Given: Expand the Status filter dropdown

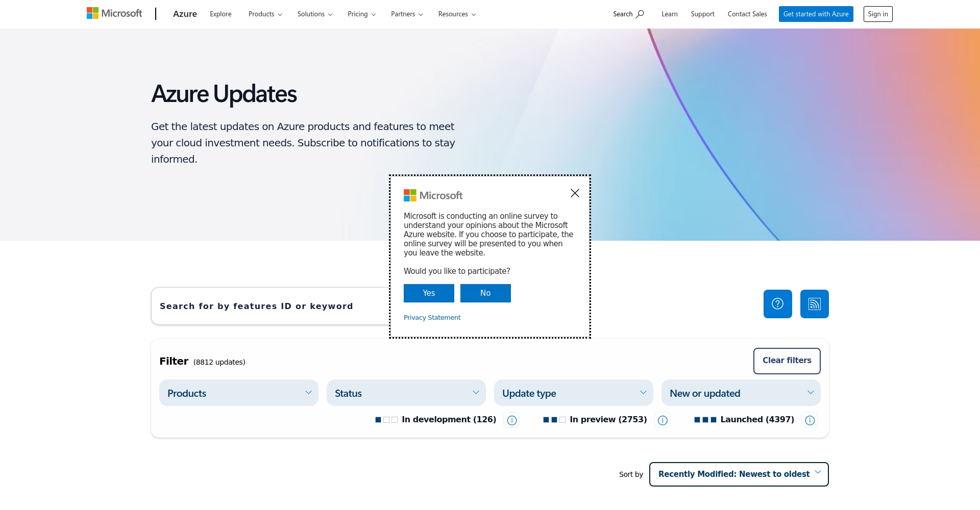Looking at the screenshot, I should 406,393.
